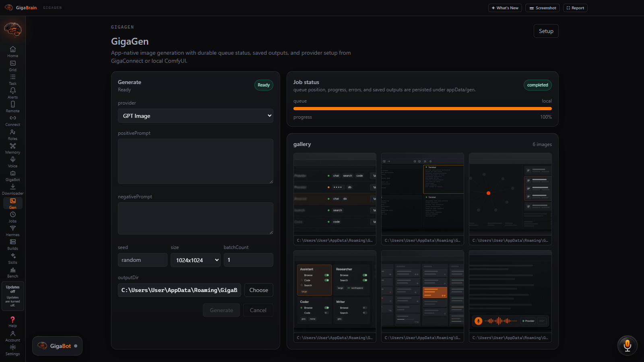Click the Setup button
644x362 pixels.
(546, 31)
